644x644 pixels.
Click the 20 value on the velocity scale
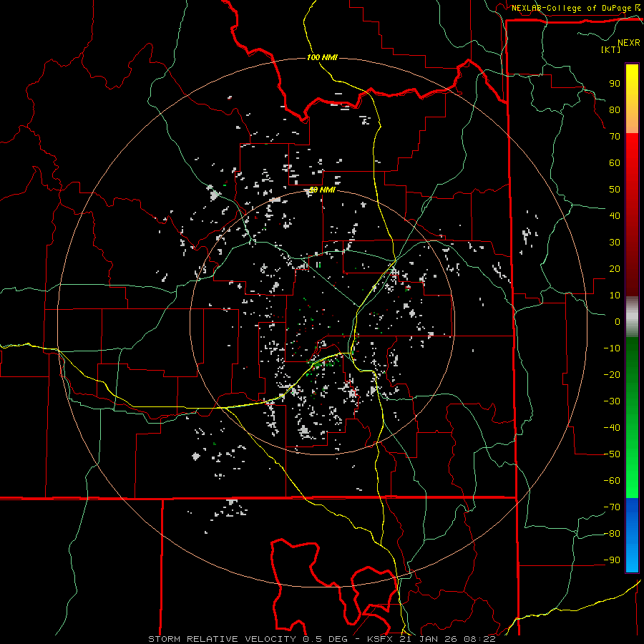pos(615,269)
